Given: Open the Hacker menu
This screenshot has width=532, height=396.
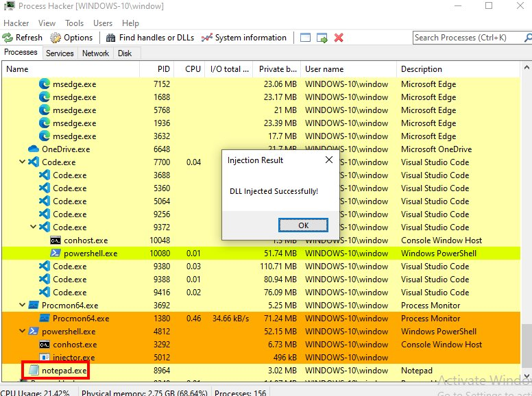Looking at the screenshot, I should 16,23.
